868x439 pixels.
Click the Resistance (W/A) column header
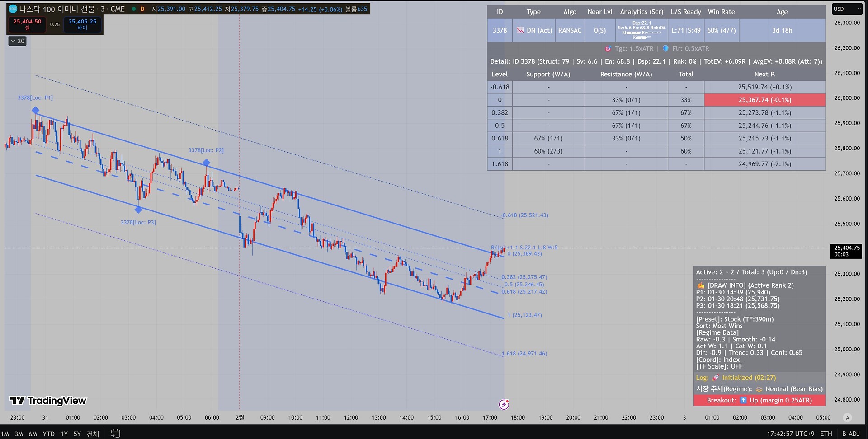(626, 74)
